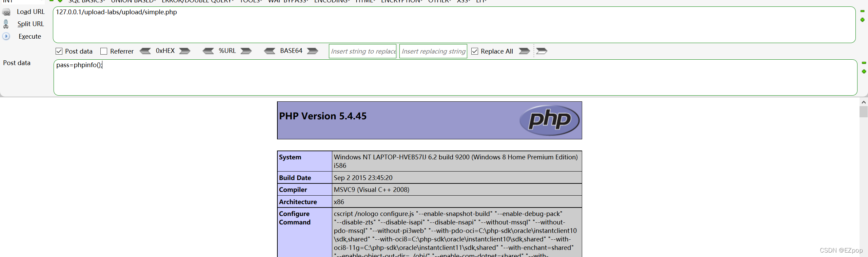Decode selection with the BASE64 left arrow
The width and height of the screenshot is (868, 257).
(x=270, y=51)
